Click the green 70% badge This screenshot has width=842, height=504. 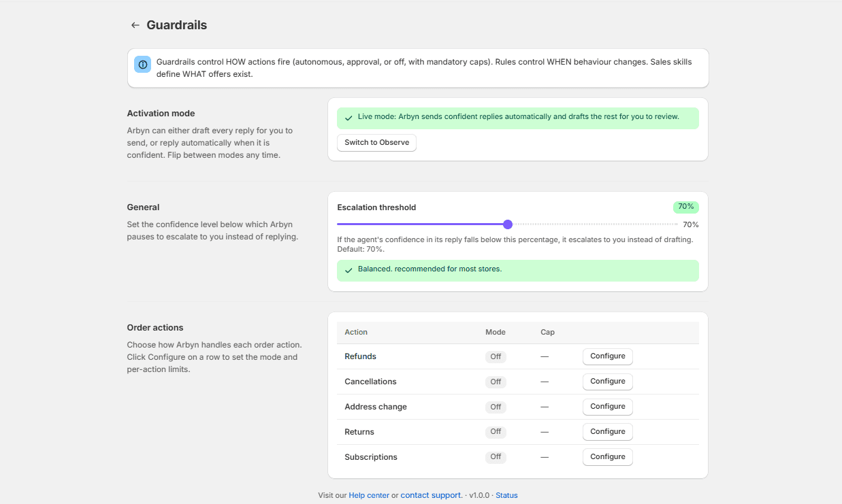point(686,207)
